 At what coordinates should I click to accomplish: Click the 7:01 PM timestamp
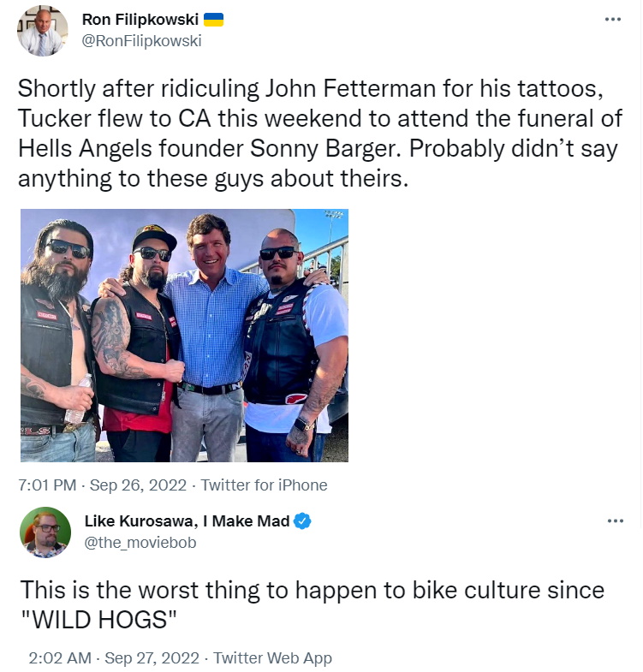click(48, 485)
